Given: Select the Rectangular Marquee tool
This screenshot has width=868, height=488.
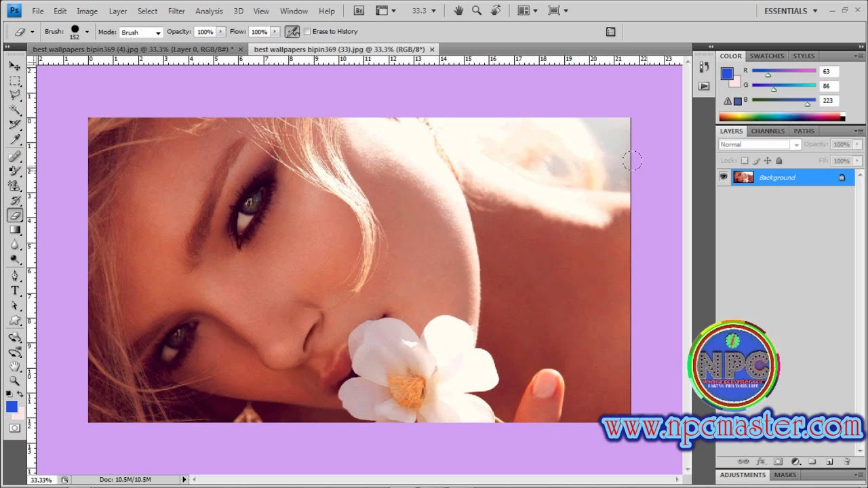Looking at the screenshot, I should [x=14, y=81].
